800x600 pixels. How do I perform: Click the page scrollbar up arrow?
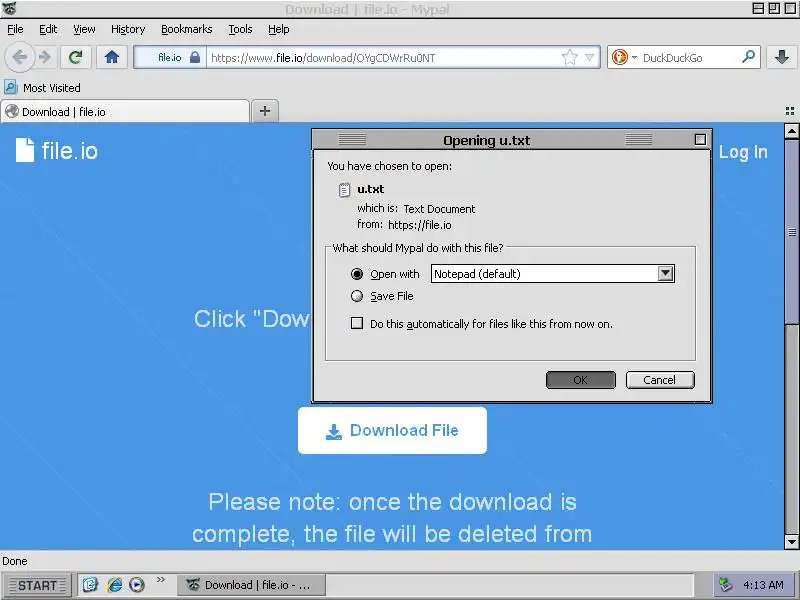coord(791,131)
